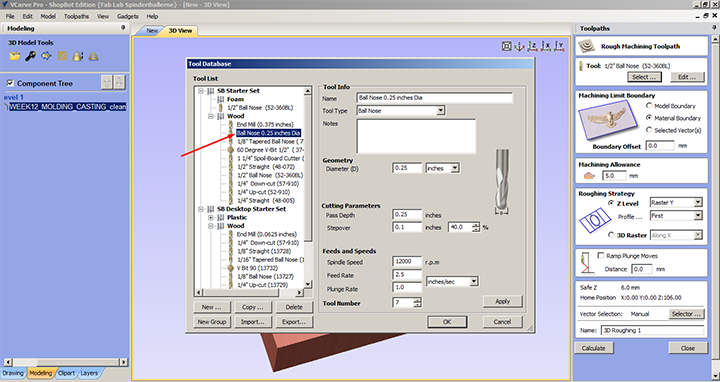
Task: Collapse Wood group under SB Starter Set
Action: [210, 116]
